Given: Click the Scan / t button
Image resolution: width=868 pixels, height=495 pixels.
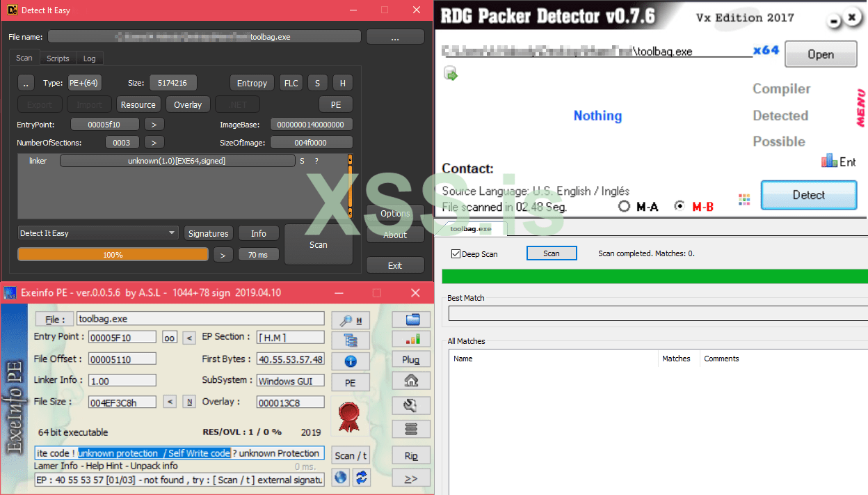Looking at the screenshot, I should (351, 455).
